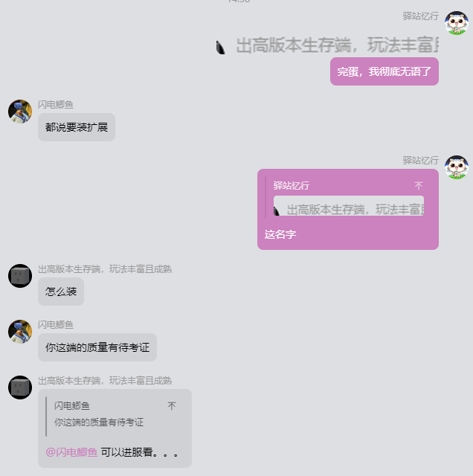Image resolution: width=473 pixels, height=476 pixels.
Task: Select the 都说要装扩展 message bubble
Action: pyautogui.click(x=77, y=127)
